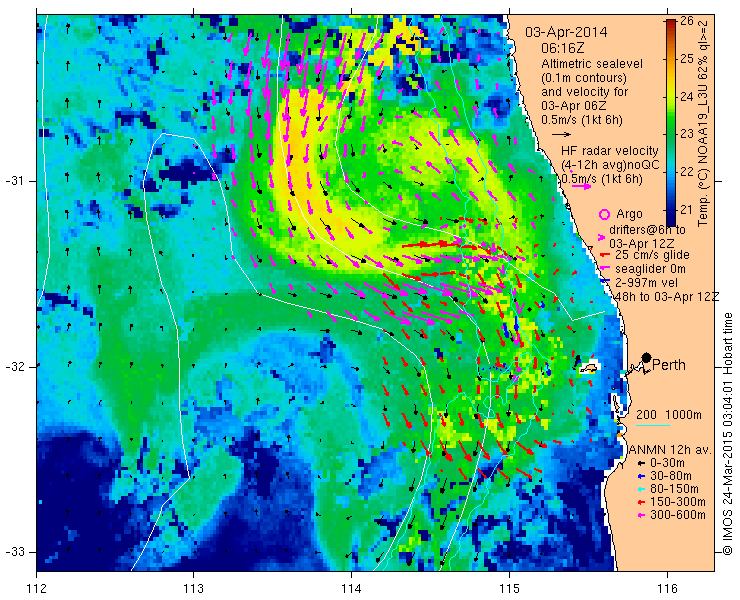Click the "seaglider 0m" label
The width and height of the screenshot is (740, 600).
tap(650, 269)
